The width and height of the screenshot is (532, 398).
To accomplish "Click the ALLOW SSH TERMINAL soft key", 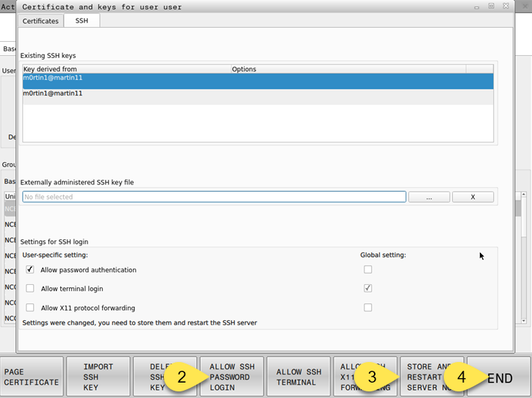I will point(298,377).
